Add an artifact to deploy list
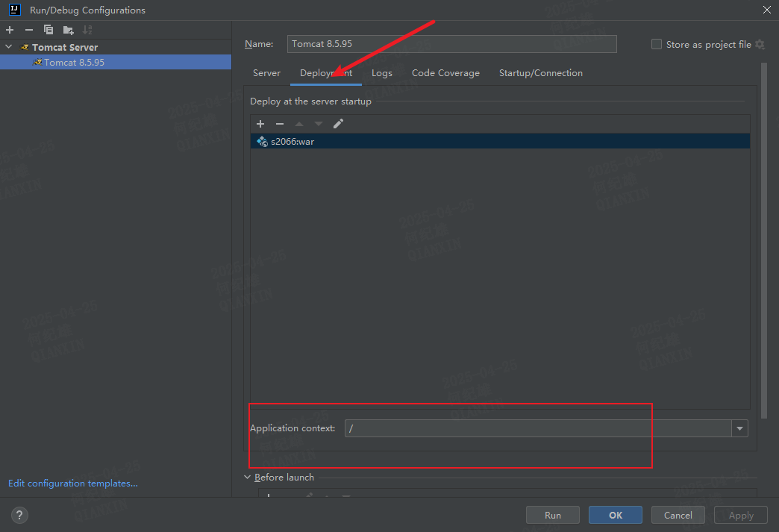 (260, 124)
